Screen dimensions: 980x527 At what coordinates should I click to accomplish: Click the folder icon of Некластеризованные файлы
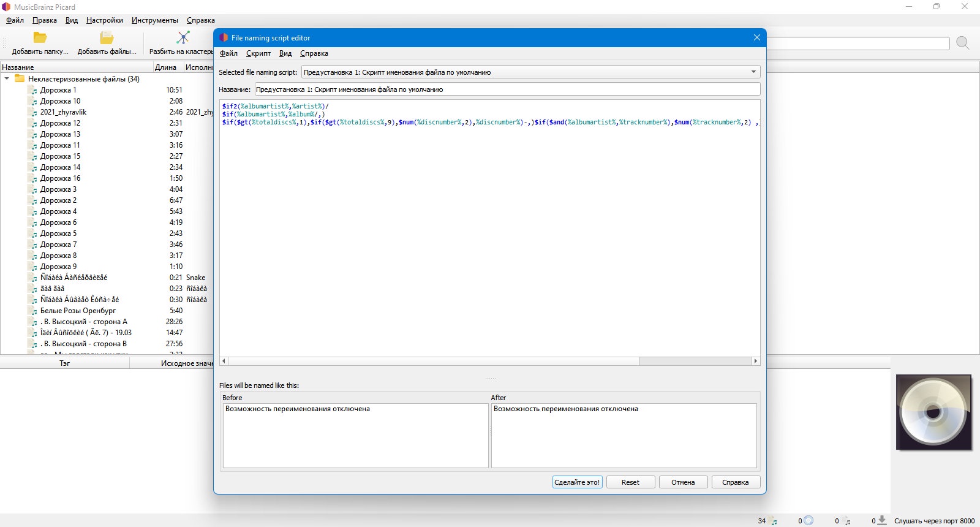(x=20, y=78)
